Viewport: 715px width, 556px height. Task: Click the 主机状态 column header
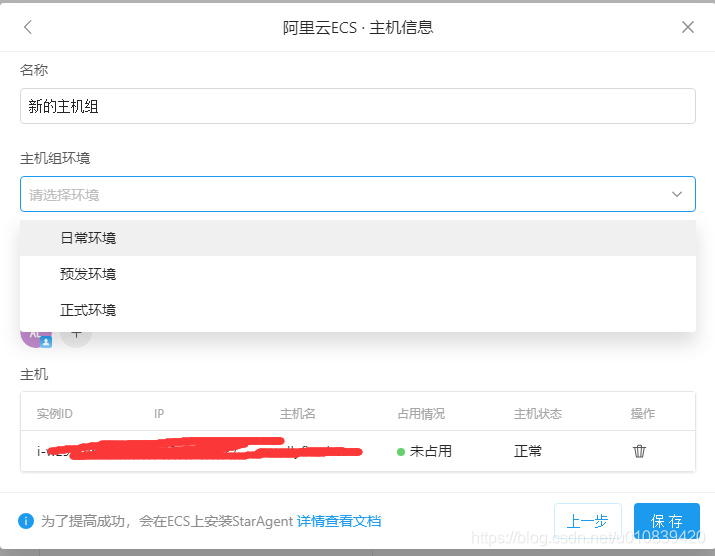(538, 414)
